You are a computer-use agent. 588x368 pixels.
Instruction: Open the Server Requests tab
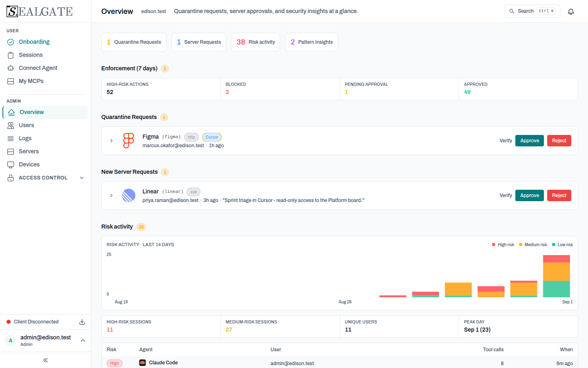pyautogui.click(x=199, y=42)
